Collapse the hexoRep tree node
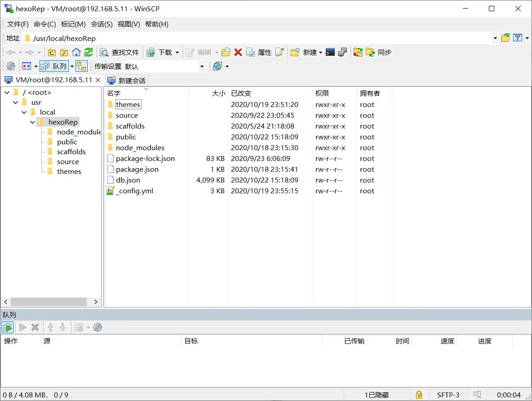Image resolution: width=532 pixels, height=401 pixels. tap(32, 122)
